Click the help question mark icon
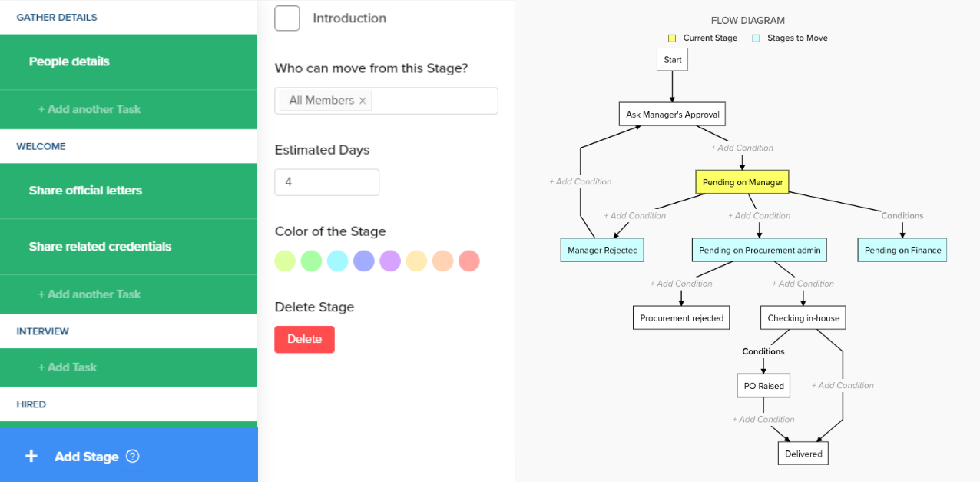Screen dimensions: 980x482 tap(132, 457)
